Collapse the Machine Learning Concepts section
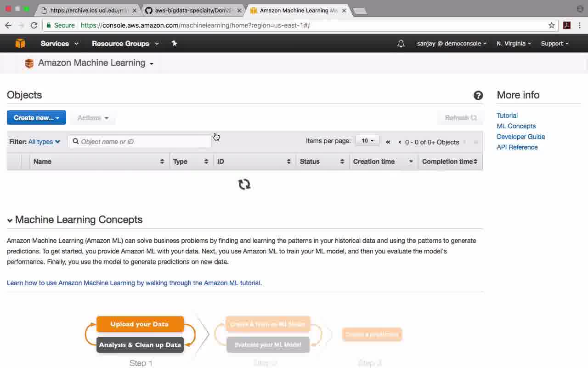588x368 pixels. click(x=10, y=220)
